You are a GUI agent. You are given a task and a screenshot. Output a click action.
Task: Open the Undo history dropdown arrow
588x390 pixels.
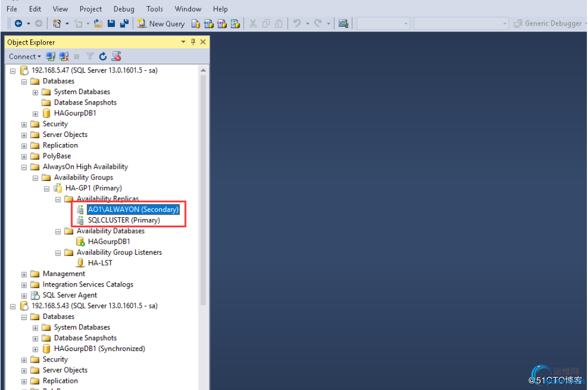tap(308, 24)
